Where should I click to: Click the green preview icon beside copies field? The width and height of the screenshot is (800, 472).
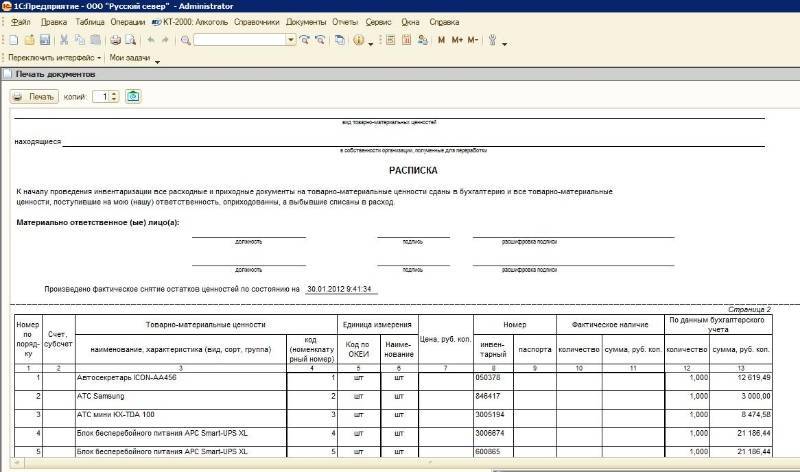coord(133,96)
